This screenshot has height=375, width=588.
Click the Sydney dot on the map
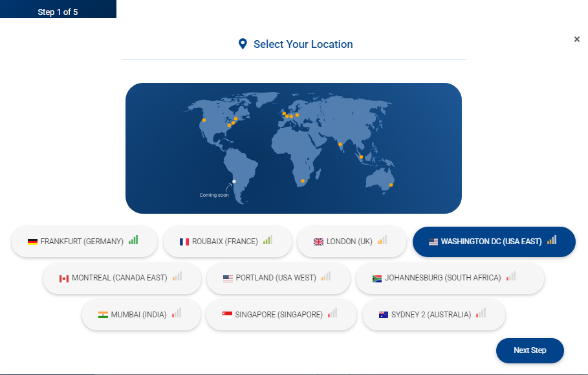(x=391, y=185)
